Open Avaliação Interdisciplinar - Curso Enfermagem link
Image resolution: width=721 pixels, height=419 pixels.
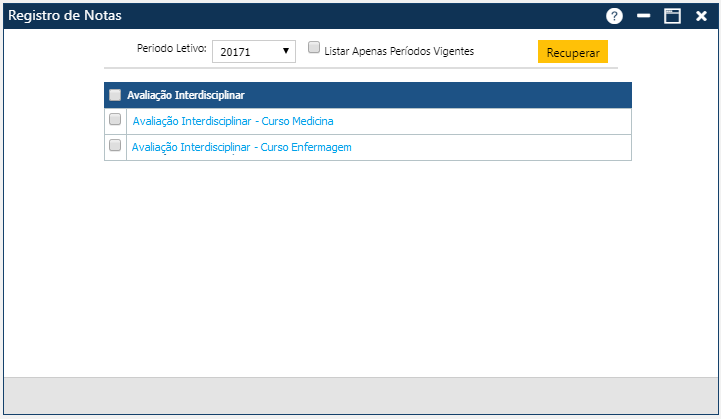(241, 147)
